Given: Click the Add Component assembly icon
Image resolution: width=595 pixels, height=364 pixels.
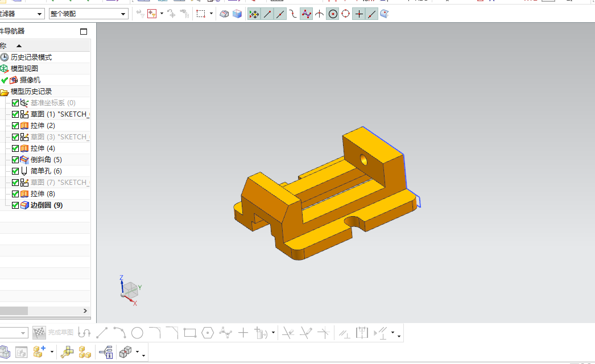Looking at the screenshot, I should tap(39, 352).
